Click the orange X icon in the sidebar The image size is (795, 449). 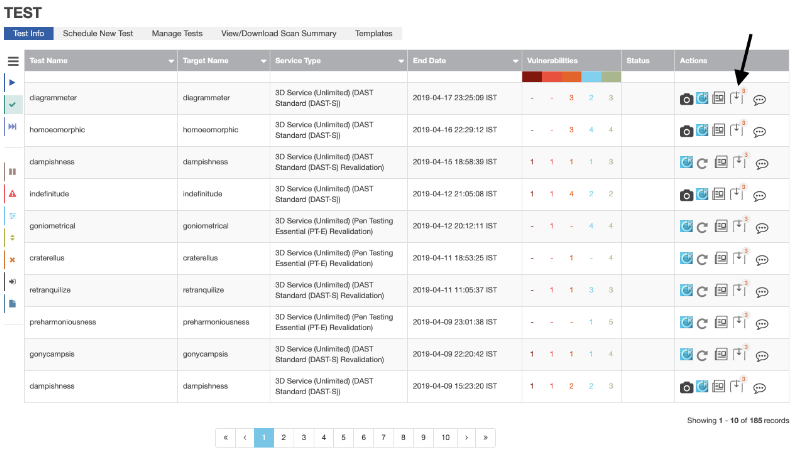click(13, 259)
